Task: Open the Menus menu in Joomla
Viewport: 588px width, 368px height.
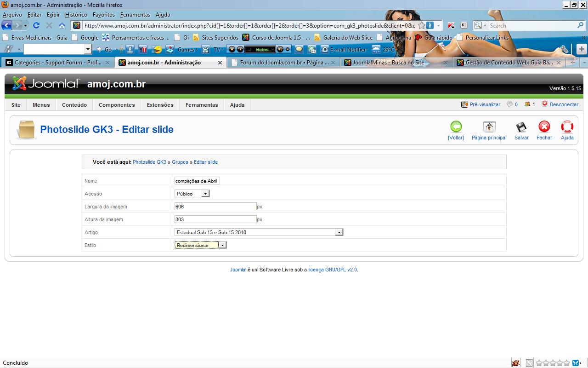Action: (x=41, y=105)
